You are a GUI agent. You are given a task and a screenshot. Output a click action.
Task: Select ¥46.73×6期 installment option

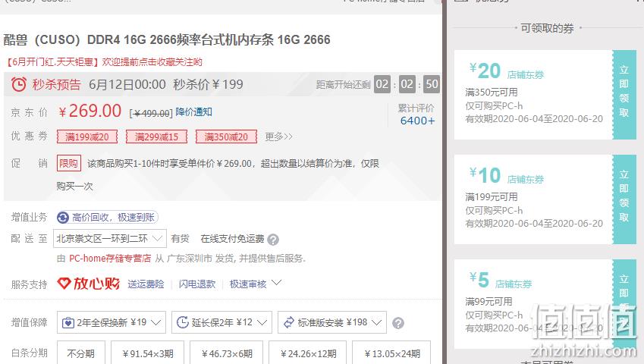coord(227,353)
